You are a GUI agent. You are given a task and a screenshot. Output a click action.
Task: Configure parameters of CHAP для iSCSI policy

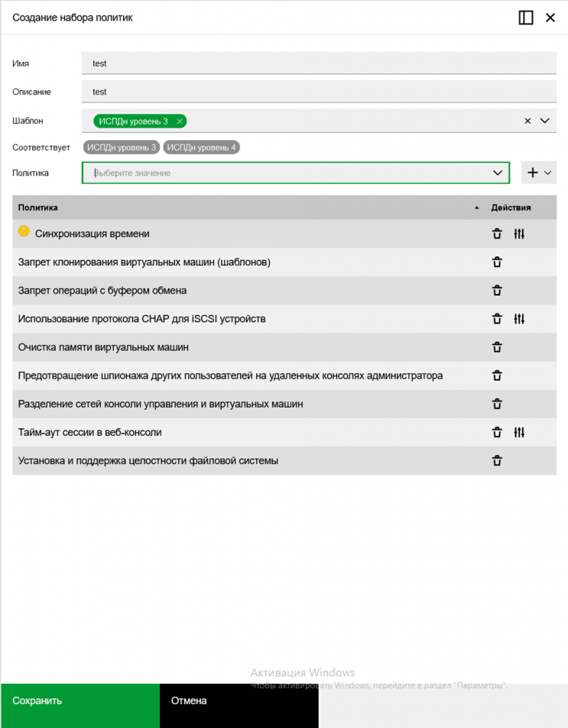[x=519, y=319]
